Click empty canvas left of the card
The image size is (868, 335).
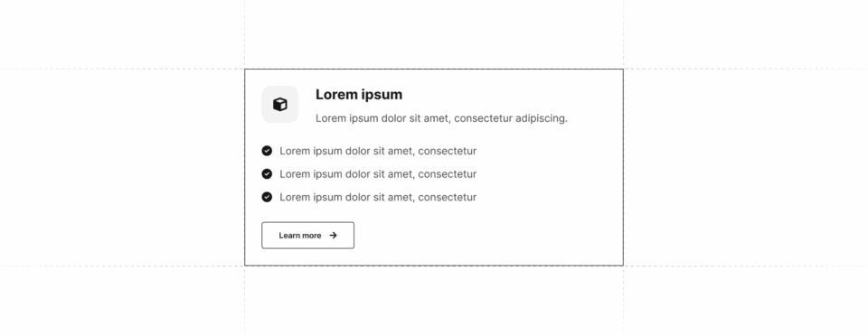click(x=122, y=166)
